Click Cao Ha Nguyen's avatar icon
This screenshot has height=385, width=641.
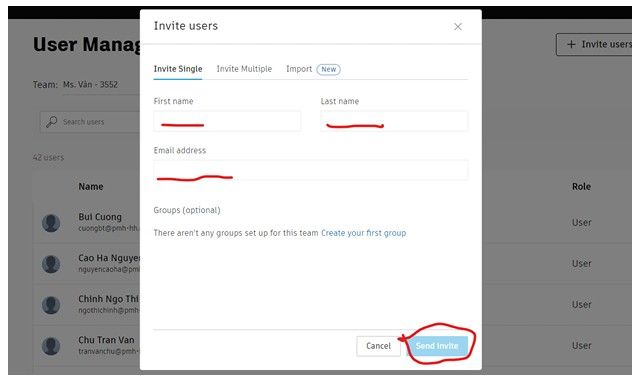pos(51,264)
